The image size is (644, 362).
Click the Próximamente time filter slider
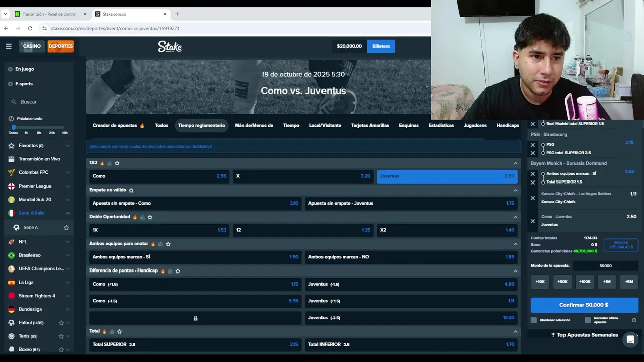tap(38, 128)
